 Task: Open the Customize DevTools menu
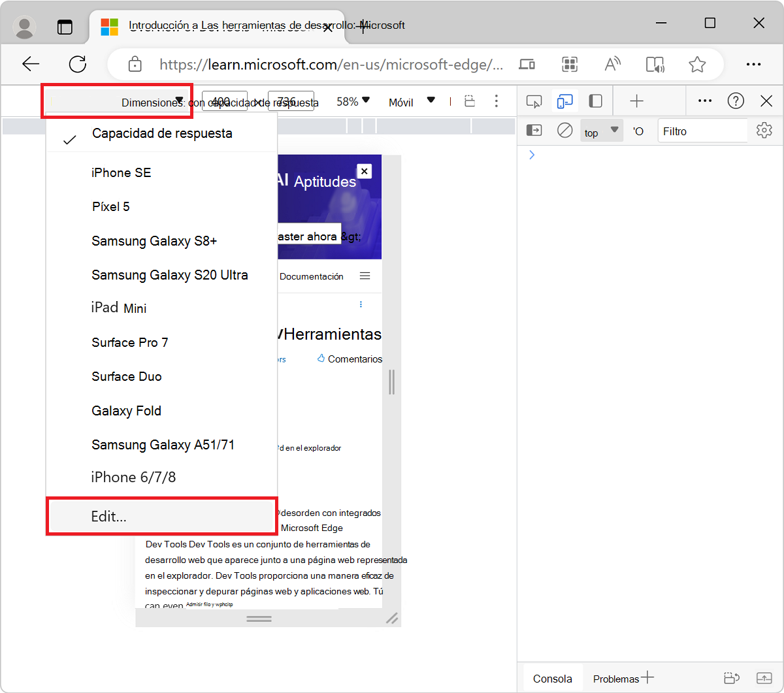point(704,101)
